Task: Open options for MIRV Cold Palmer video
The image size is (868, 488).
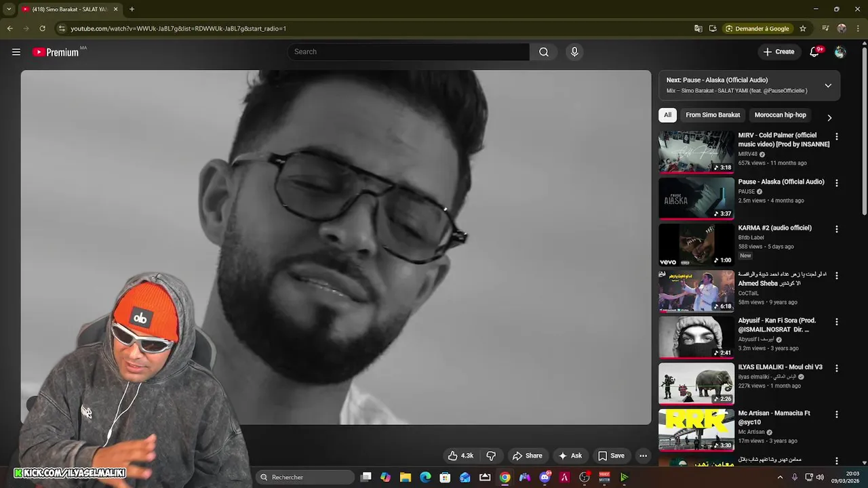Action: pyautogui.click(x=837, y=136)
